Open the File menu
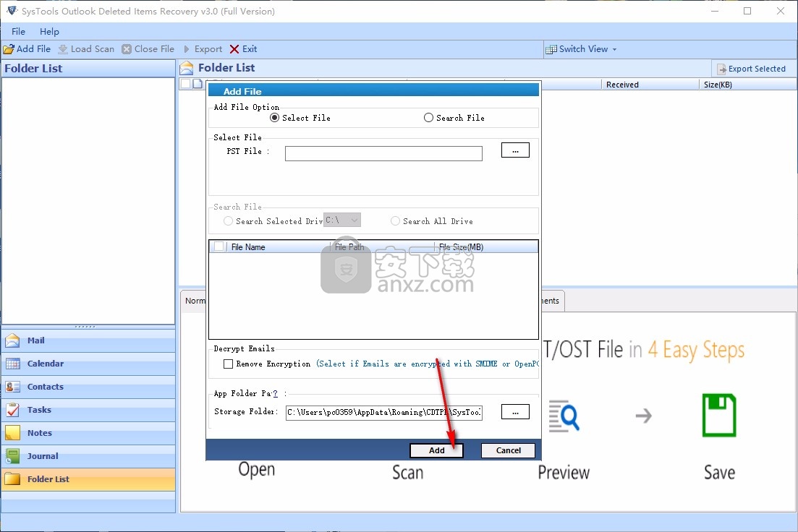Screen dimensions: 798x532 tap(18, 32)
